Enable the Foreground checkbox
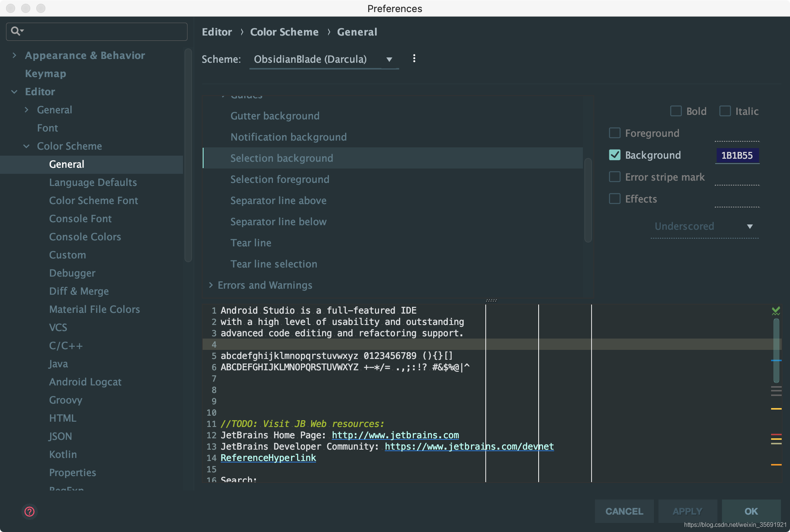The width and height of the screenshot is (790, 532). pos(614,133)
